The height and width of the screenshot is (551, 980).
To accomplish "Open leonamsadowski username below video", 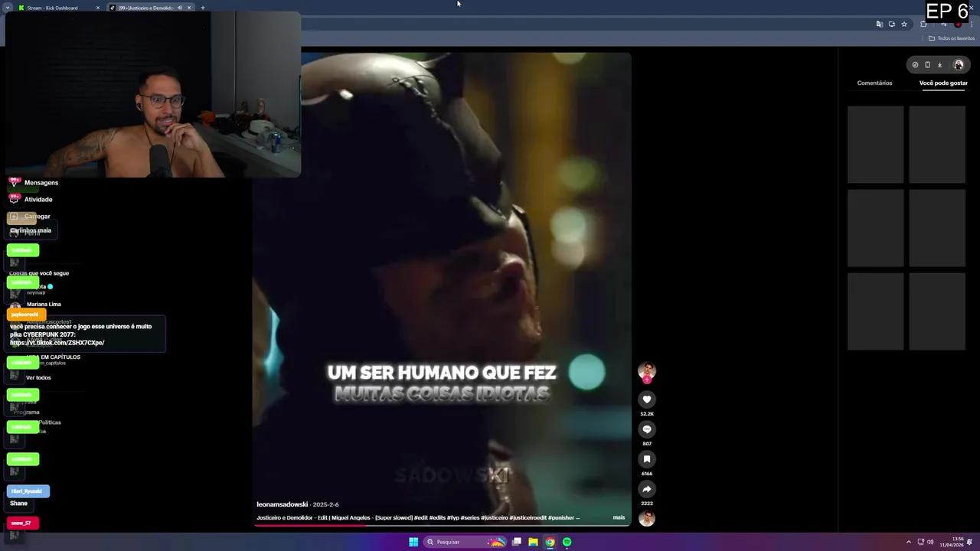I will coord(282,504).
